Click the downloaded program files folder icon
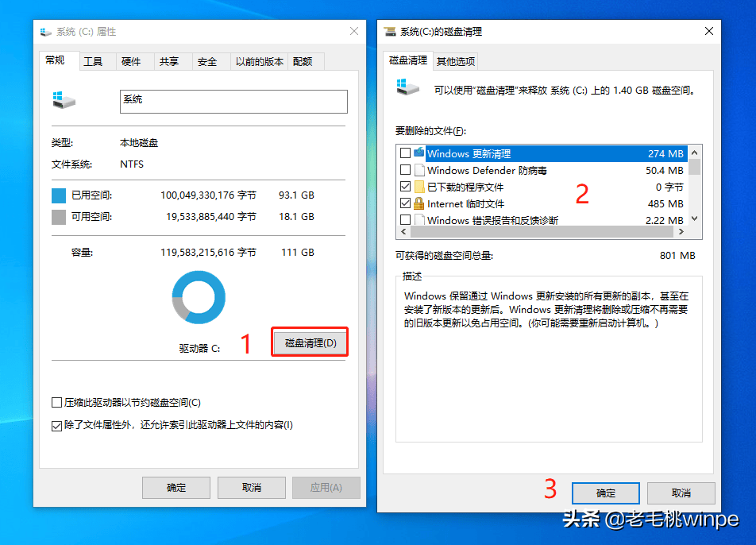This screenshot has height=545, width=756. pyautogui.click(x=418, y=187)
